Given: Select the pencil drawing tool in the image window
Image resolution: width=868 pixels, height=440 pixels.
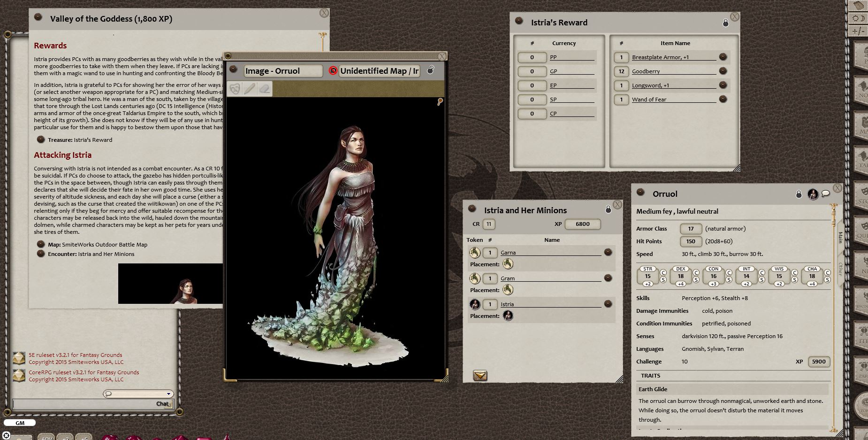Looking at the screenshot, I should tap(250, 89).
